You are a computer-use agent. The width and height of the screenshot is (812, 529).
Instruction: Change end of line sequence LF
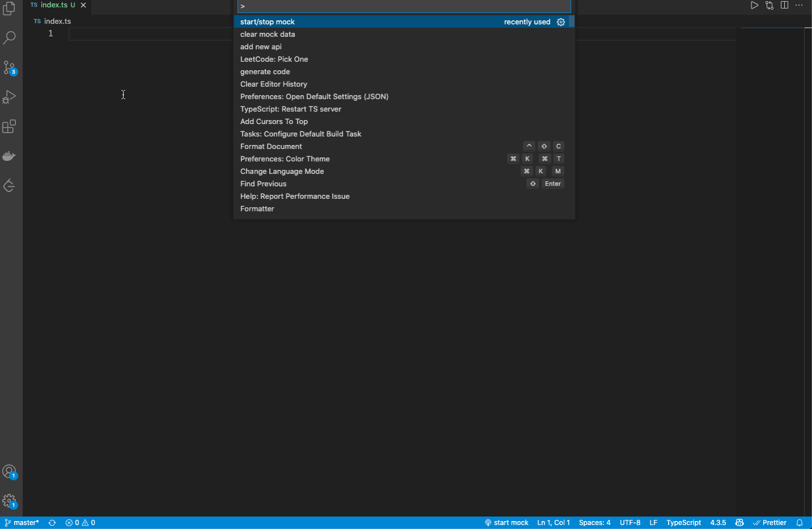pos(653,523)
